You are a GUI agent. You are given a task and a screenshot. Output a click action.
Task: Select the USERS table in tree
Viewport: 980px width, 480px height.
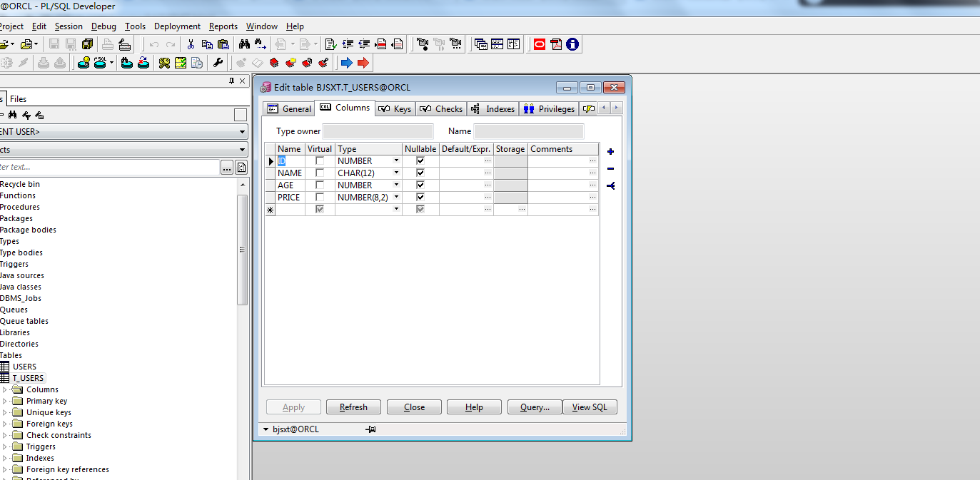(24, 367)
